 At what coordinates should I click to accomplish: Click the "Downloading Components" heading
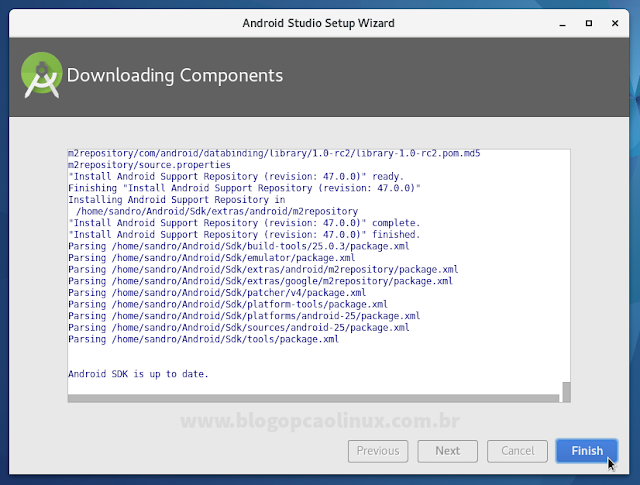pyautogui.click(x=175, y=76)
